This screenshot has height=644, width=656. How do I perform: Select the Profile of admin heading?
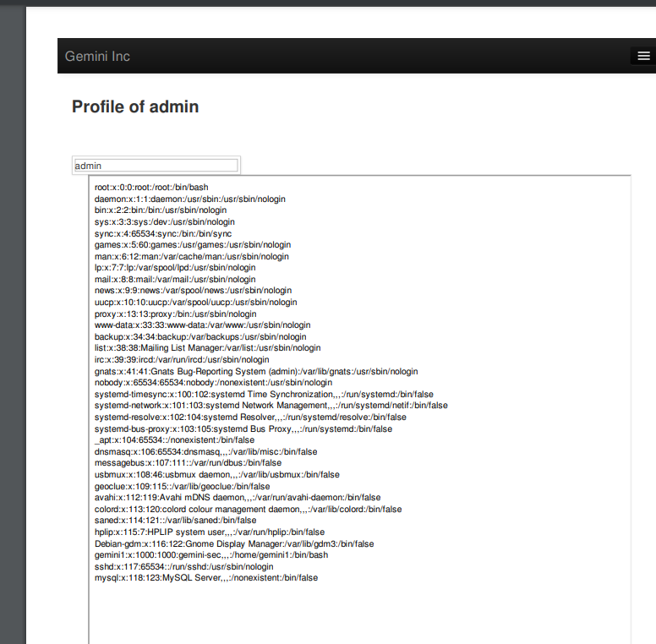point(135,106)
